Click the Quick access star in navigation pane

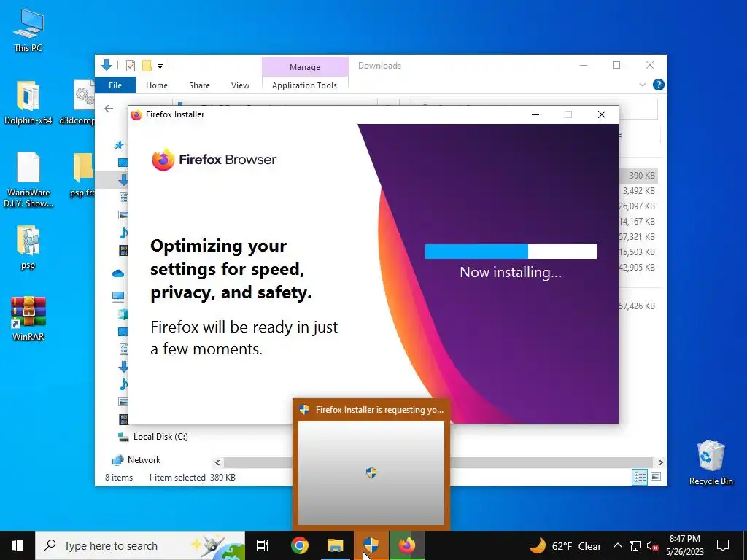pyautogui.click(x=119, y=145)
